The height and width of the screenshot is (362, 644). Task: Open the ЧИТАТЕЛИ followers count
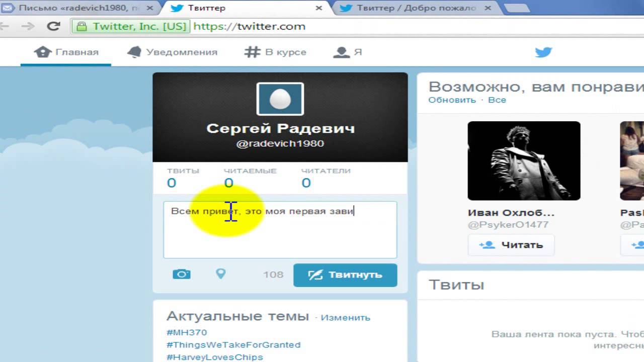[326, 177]
